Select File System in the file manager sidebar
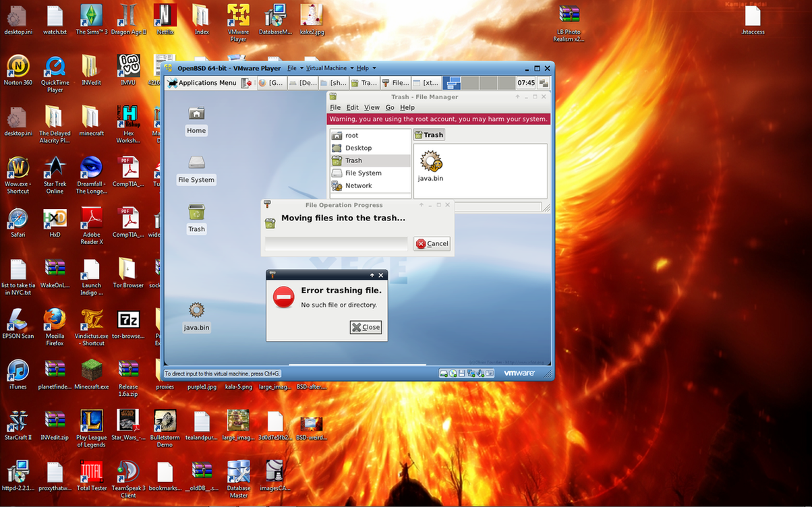812x507 pixels. point(370,173)
